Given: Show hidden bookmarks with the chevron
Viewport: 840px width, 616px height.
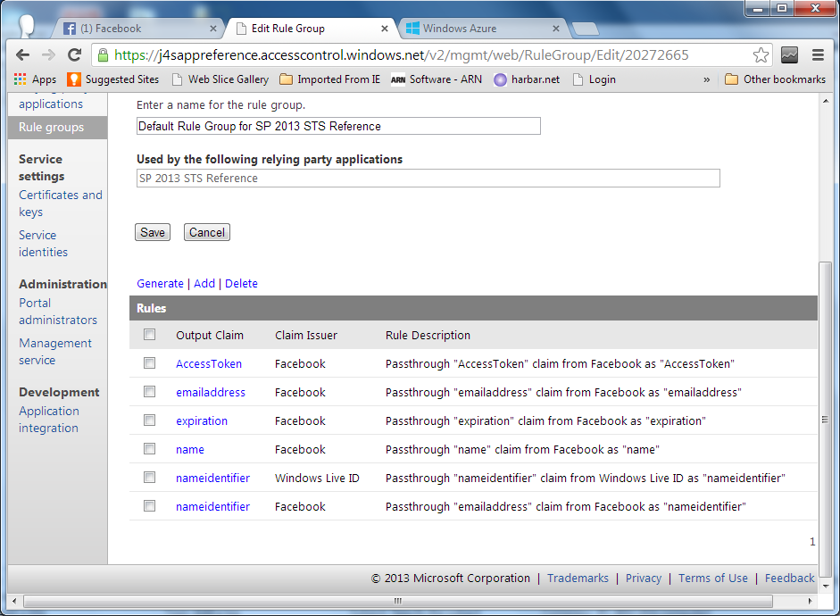Looking at the screenshot, I should 707,79.
